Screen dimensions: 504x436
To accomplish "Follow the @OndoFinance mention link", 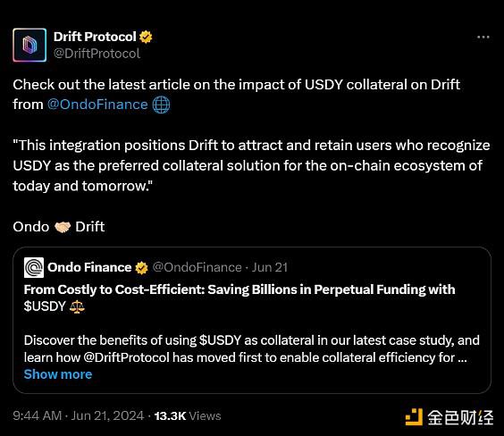I will pyautogui.click(x=97, y=105).
